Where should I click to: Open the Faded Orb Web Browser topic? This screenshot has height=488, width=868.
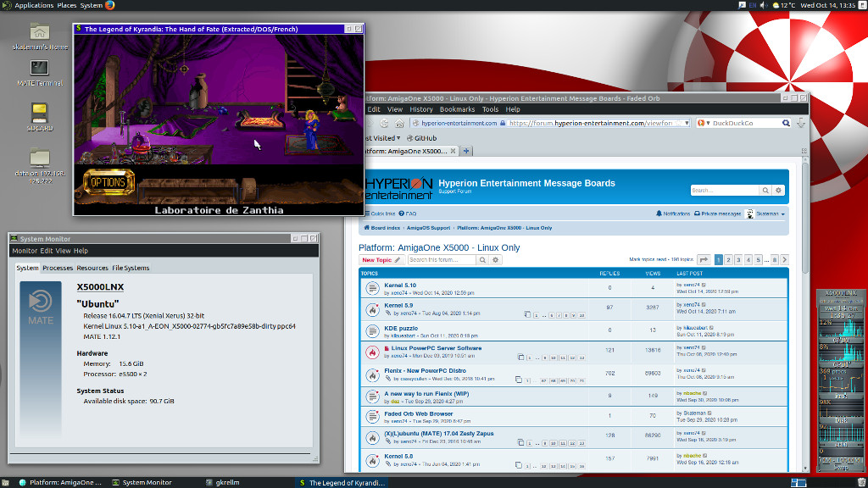tap(419, 413)
